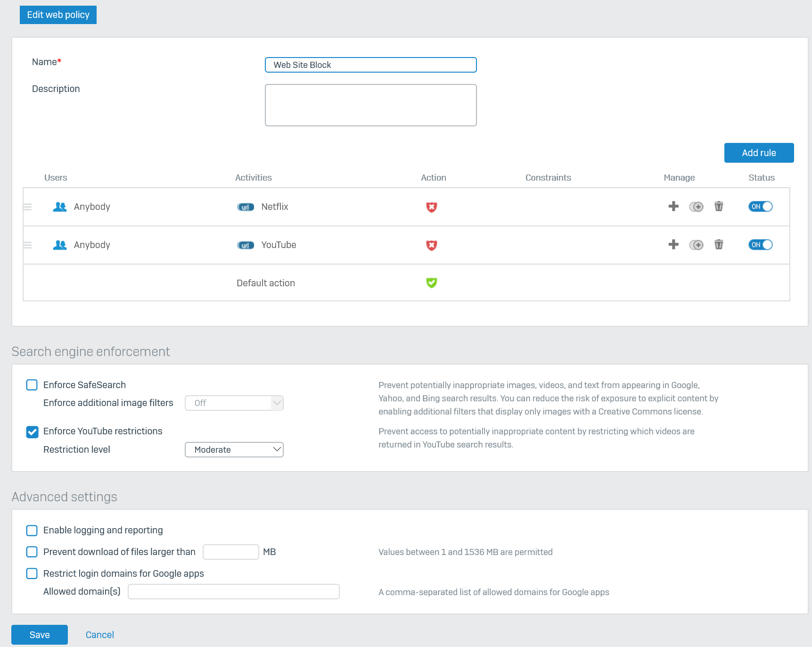Save the web policy

[x=40, y=635]
